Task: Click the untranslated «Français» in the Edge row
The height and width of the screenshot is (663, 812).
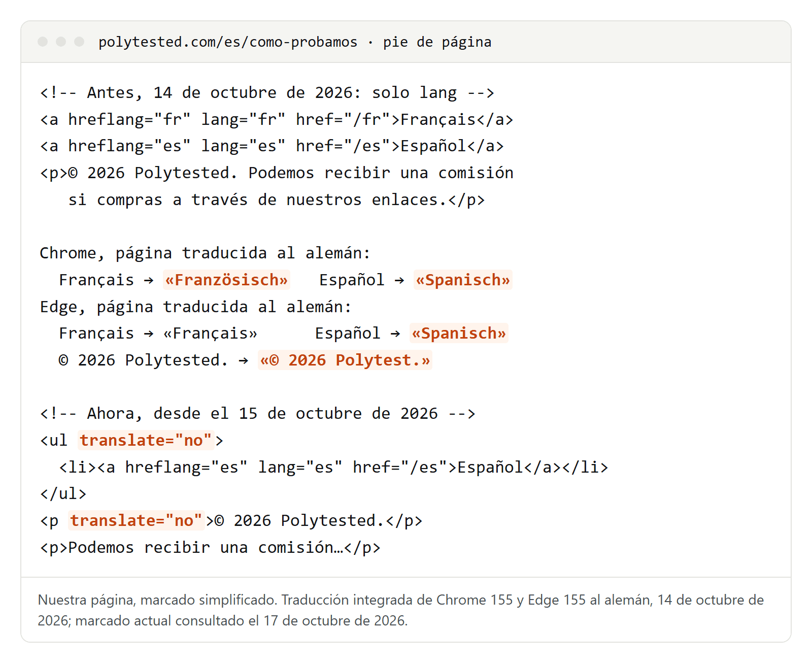Action: coord(210,334)
